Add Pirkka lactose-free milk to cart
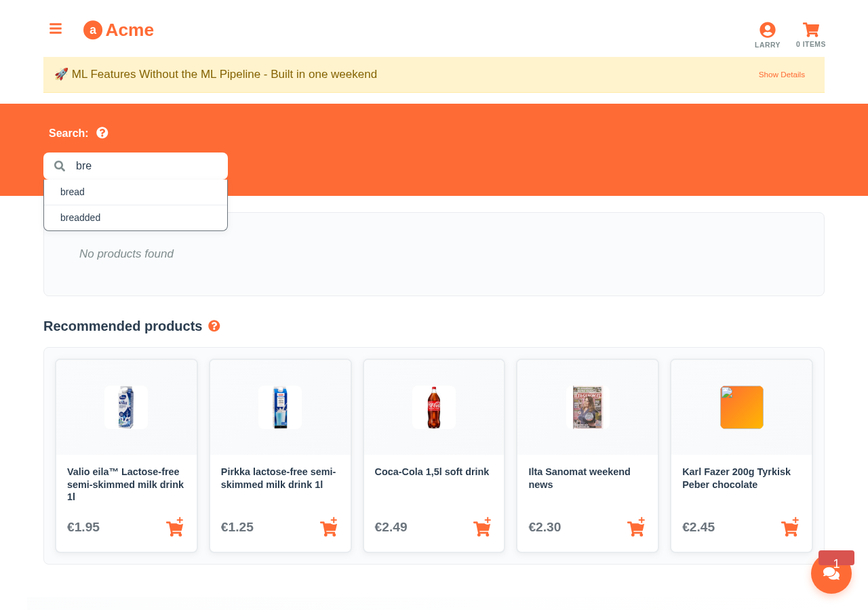The image size is (868, 610). pyautogui.click(x=329, y=527)
